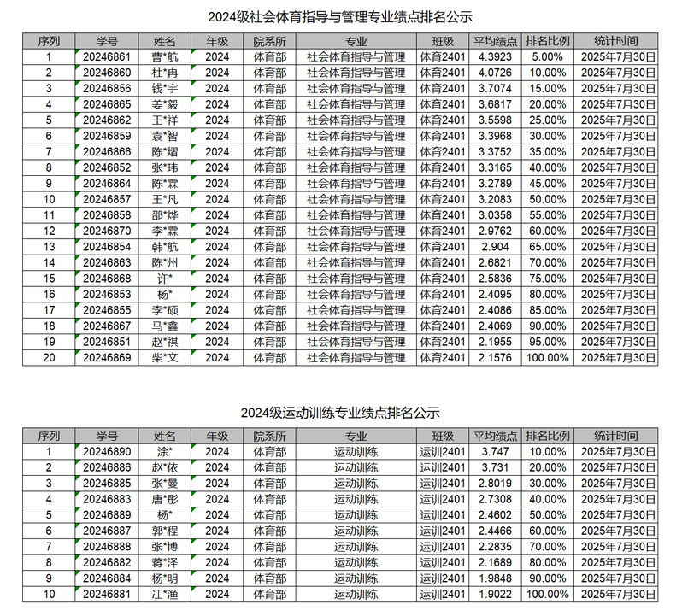Select the name cell 江*渔
Viewport: 682px width, 616px height.
pos(164,595)
